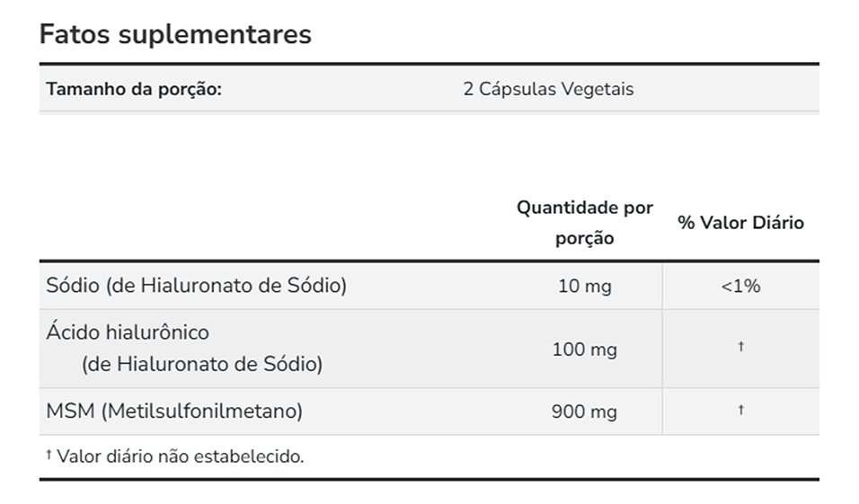Select the "% Valor Diário" column header
This screenshot has height=504, width=859.
pyautogui.click(x=740, y=223)
